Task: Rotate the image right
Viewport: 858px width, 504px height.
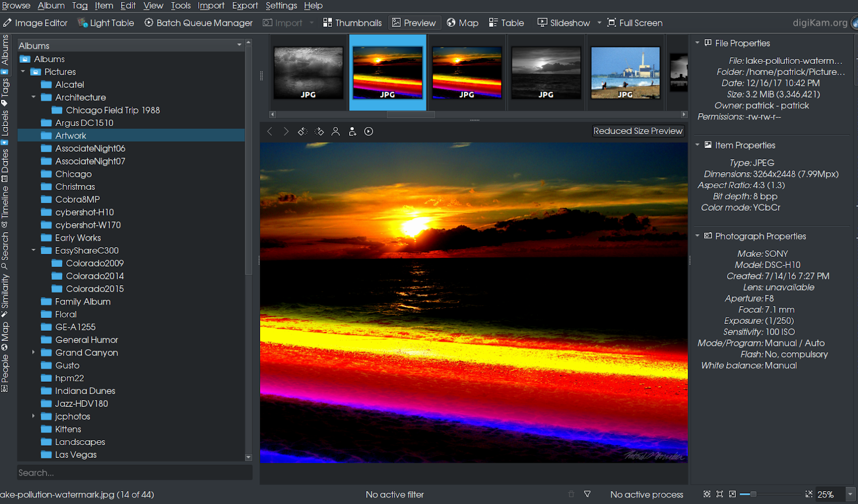Action: tap(319, 131)
